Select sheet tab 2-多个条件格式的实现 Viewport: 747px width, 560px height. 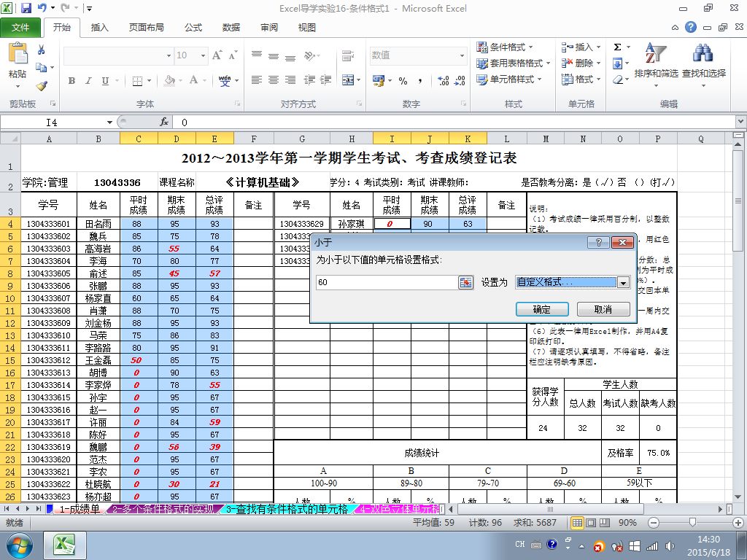click(x=163, y=509)
